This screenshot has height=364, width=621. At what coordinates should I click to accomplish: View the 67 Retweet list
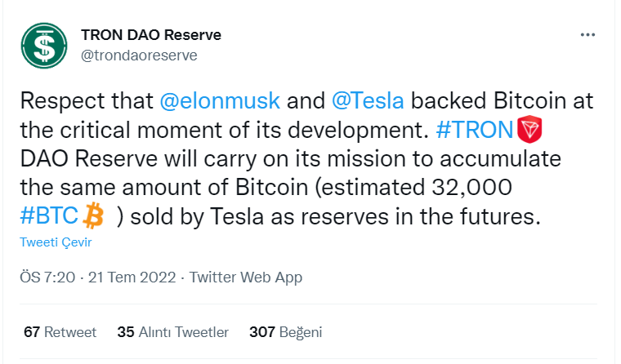tap(60, 332)
